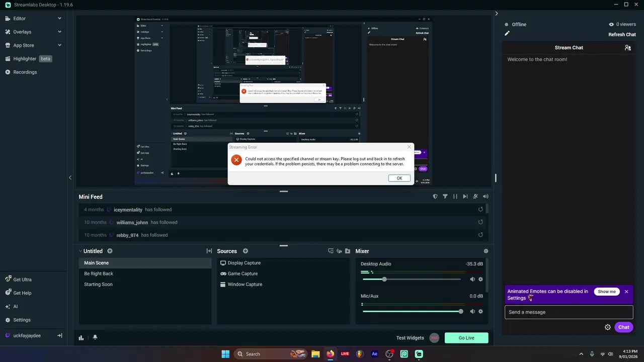Toggle Mini Feed event sounds speaker icon
Viewport: 644px width, 362px height.
(x=486, y=197)
